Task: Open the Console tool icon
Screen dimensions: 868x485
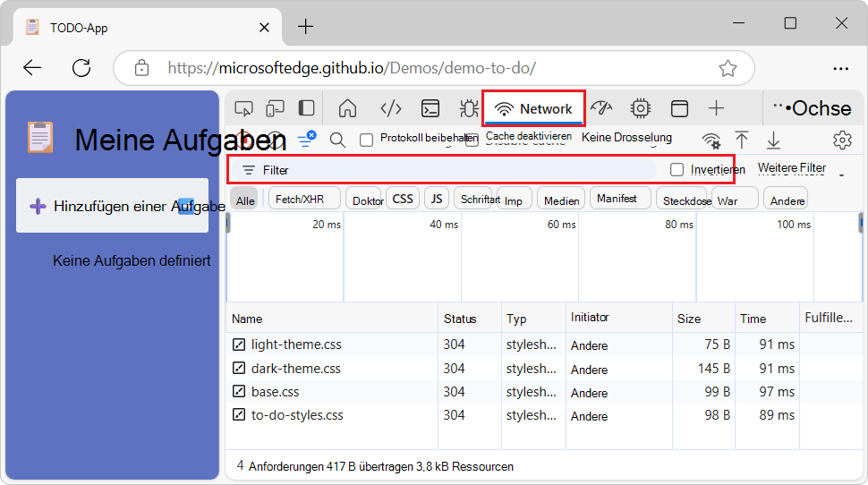Action: (430, 108)
